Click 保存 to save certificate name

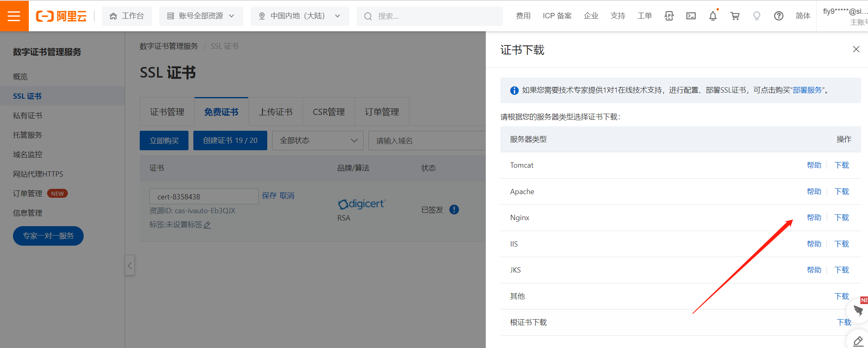(269, 196)
